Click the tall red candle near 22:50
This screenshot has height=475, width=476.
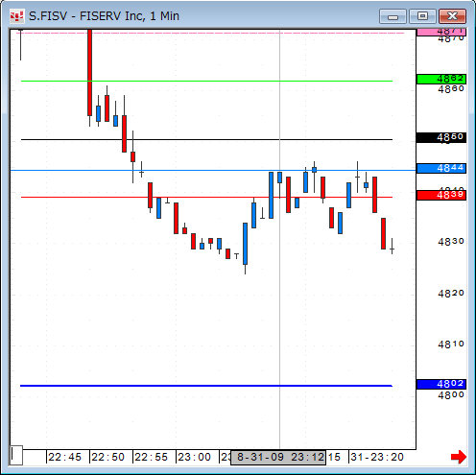coord(90,72)
